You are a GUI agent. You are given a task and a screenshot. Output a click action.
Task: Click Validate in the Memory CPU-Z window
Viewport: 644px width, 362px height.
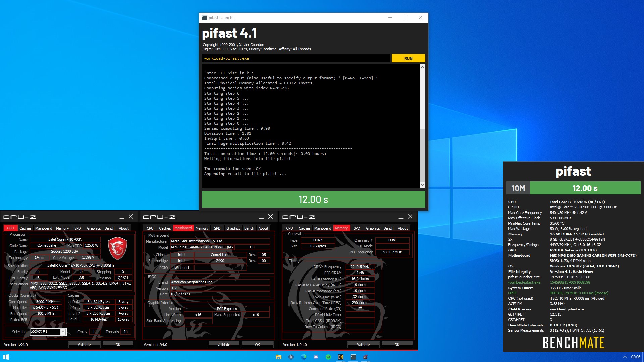point(363,345)
